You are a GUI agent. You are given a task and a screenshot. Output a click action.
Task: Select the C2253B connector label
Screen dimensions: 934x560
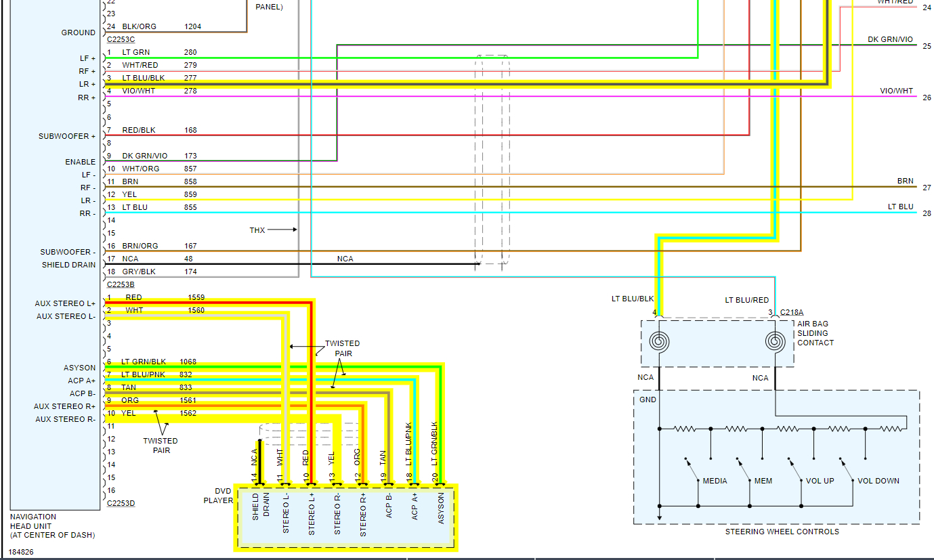(121, 284)
